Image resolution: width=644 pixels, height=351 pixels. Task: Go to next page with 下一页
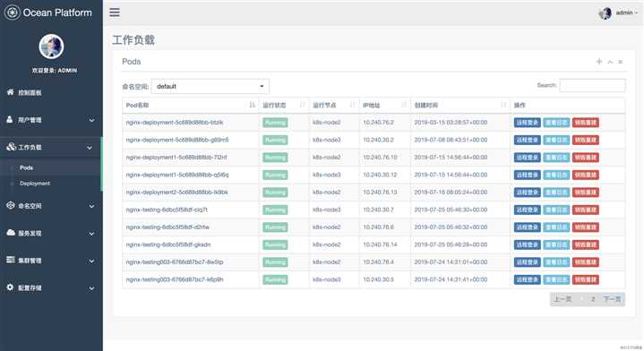[x=612, y=299]
